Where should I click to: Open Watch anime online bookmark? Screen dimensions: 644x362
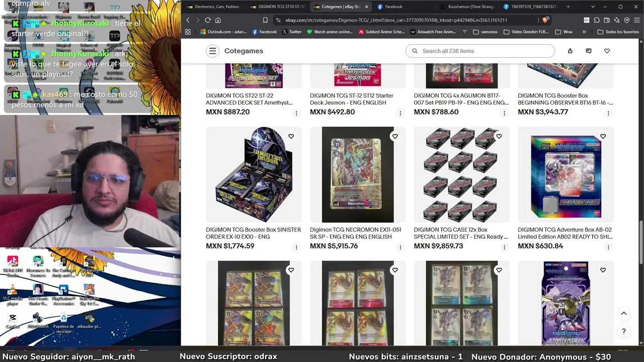coord(329,32)
